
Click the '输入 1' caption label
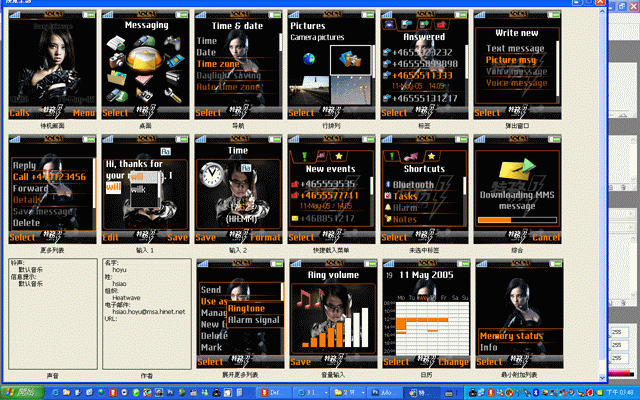pos(145,250)
